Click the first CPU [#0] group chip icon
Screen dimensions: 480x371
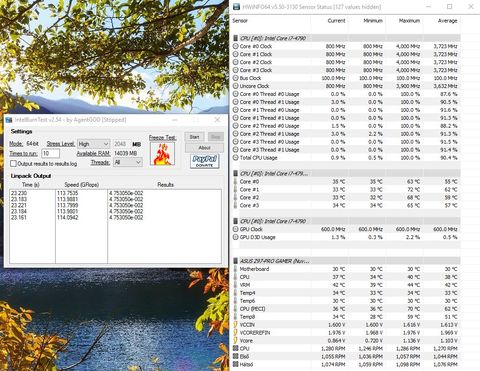[235, 38]
